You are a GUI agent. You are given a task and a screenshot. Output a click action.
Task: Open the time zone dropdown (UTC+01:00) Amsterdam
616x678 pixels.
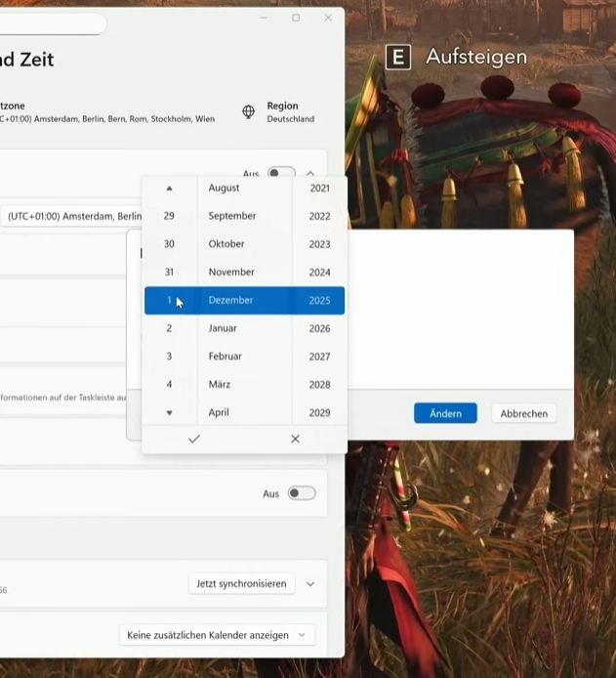pyautogui.click(x=73, y=216)
